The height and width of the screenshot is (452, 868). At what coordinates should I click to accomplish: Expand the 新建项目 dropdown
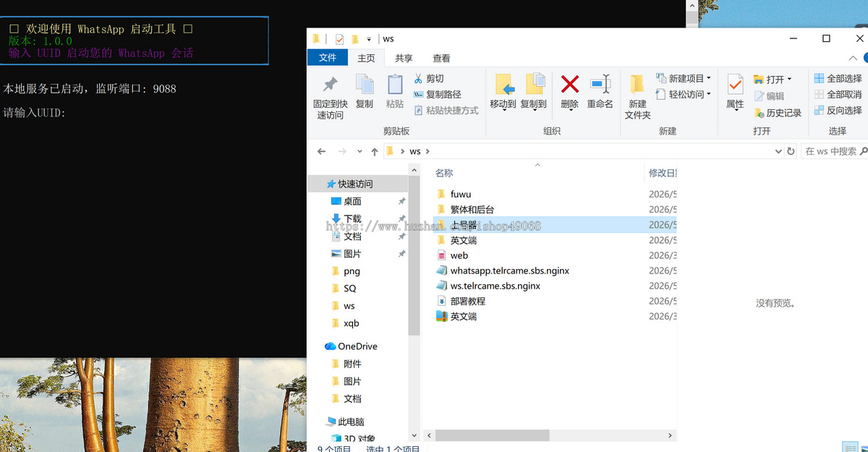click(709, 78)
